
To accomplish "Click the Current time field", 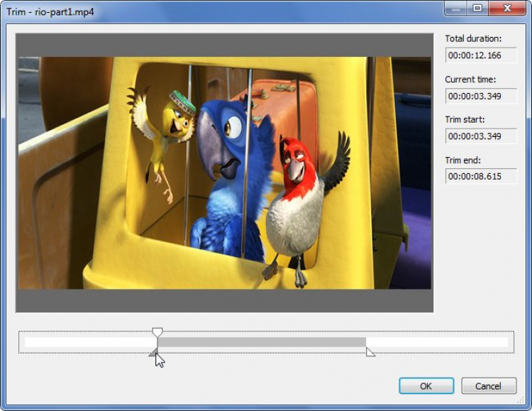I will pos(481,96).
